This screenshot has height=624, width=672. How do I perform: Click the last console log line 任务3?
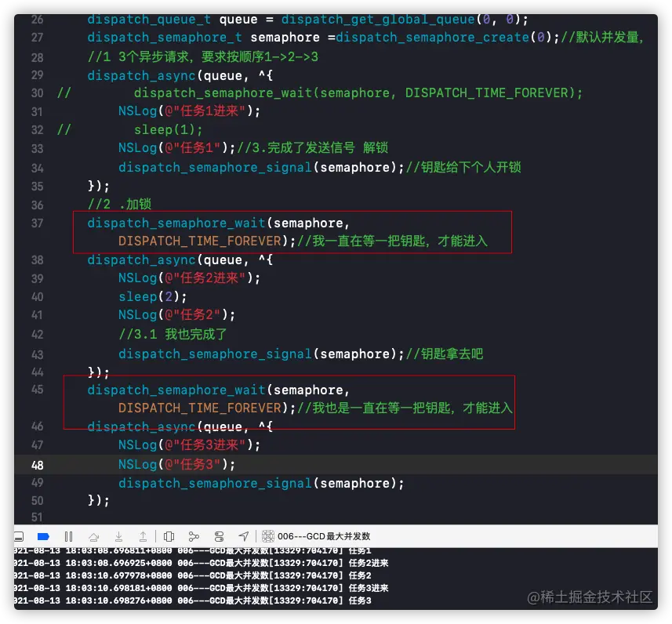[192, 600]
